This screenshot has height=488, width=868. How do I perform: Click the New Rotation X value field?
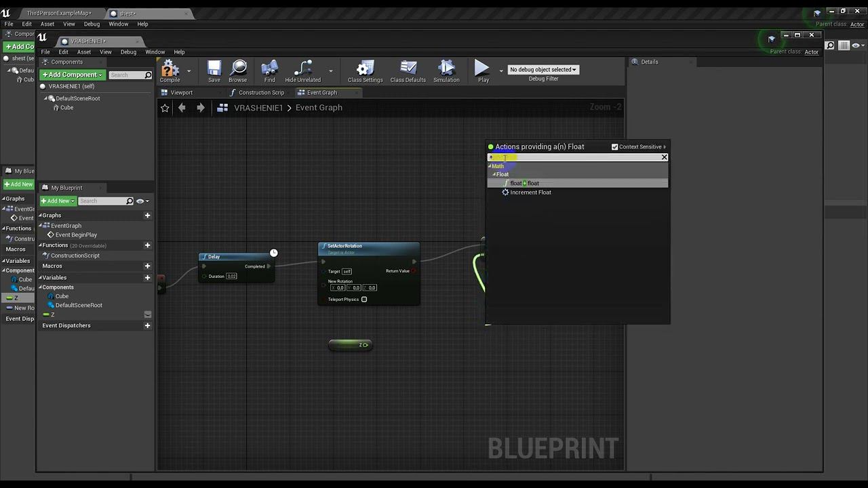point(340,288)
